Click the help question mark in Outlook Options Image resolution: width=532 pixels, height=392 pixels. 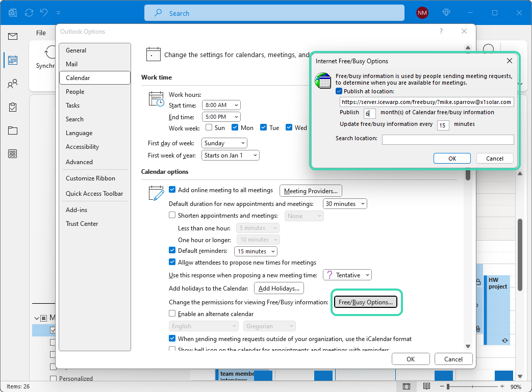[441, 31]
